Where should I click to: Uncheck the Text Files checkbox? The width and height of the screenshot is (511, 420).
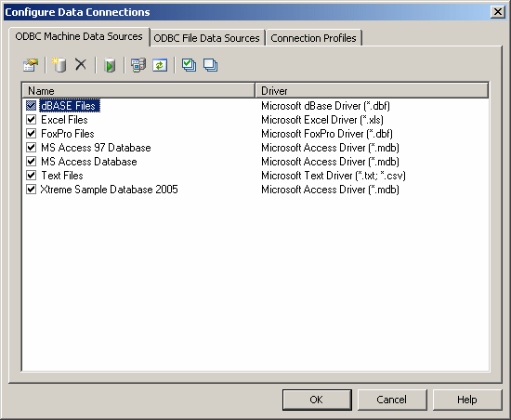click(31, 176)
